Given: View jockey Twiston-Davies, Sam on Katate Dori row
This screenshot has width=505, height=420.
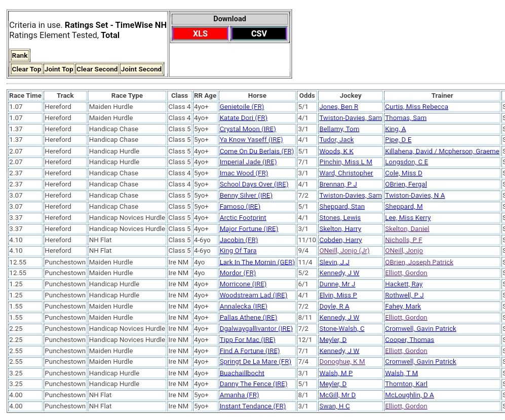Looking at the screenshot, I should tap(350, 118).
